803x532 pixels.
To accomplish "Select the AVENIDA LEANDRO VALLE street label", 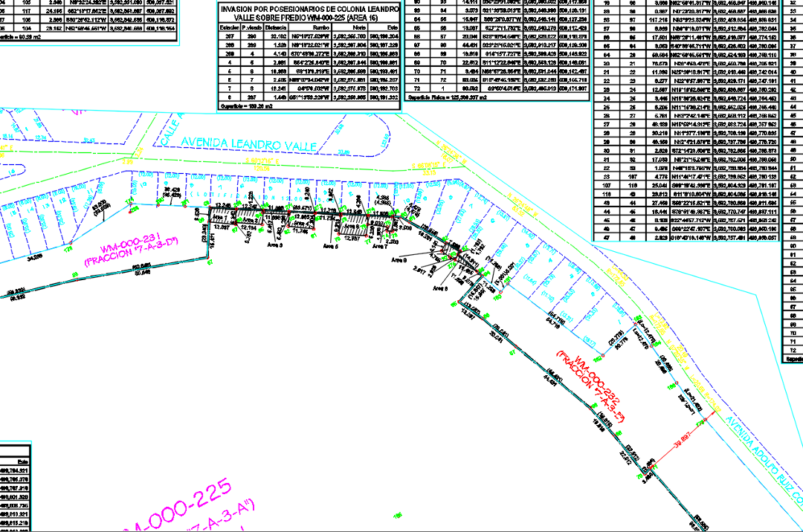I will (238, 144).
